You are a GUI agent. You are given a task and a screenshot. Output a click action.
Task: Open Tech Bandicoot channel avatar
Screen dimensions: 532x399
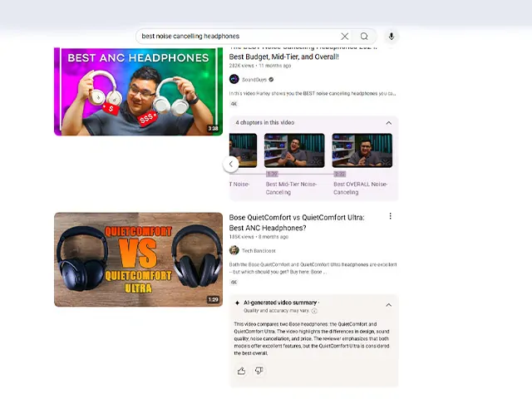coord(234,250)
